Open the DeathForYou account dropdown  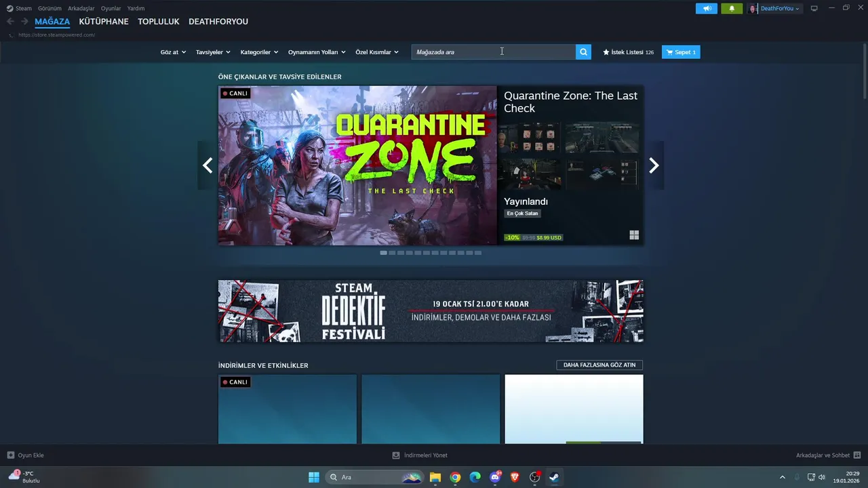pos(780,9)
